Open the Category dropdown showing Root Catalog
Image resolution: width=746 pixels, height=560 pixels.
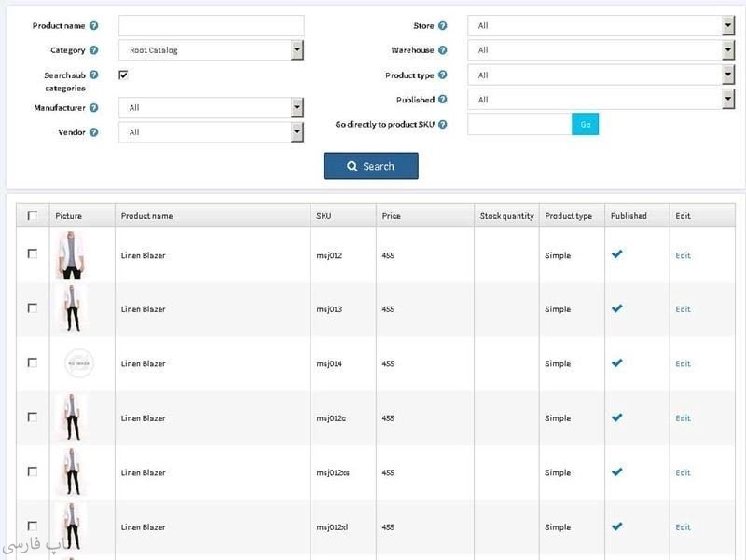point(211,50)
